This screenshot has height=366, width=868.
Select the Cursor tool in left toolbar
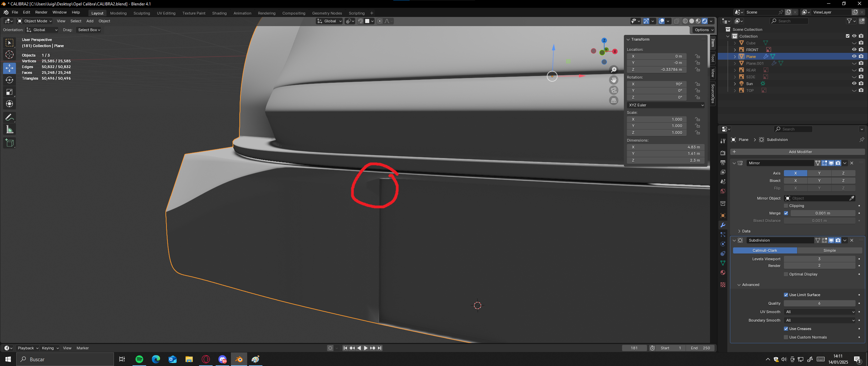pos(9,55)
